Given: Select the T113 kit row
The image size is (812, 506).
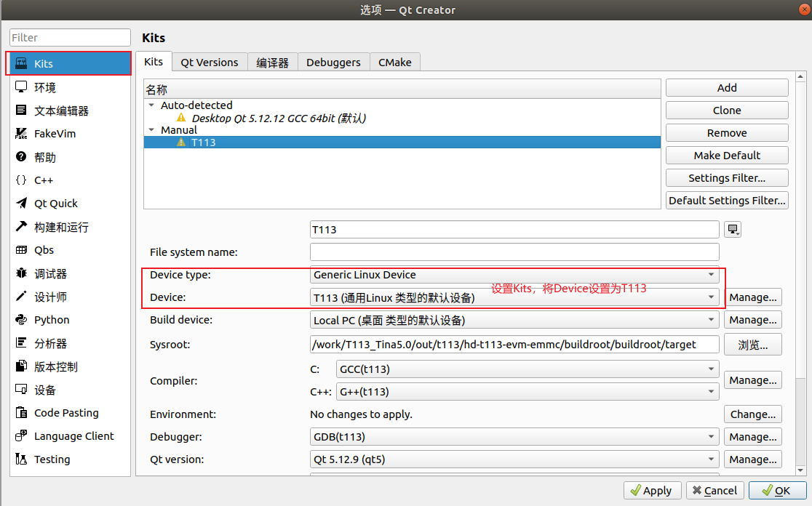Looking at the screenshot, I should (x=402, y=142).
